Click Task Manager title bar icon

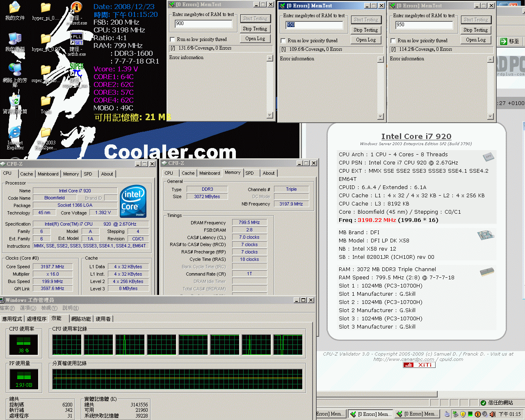(x=2, y=300)
